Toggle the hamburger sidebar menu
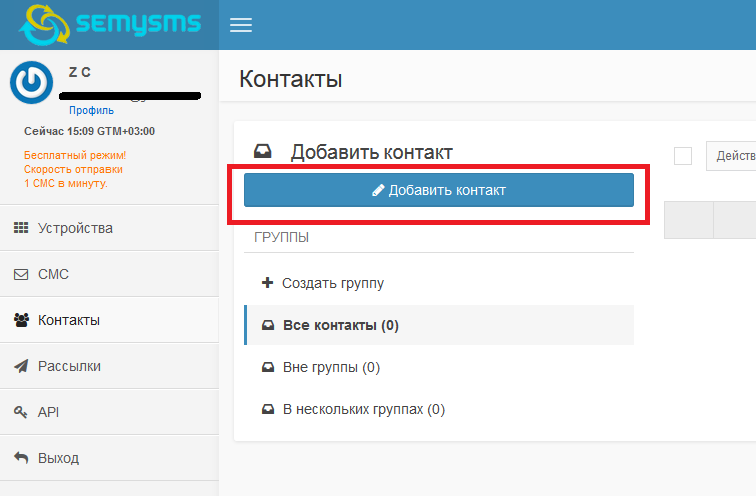 click(241, 25)
